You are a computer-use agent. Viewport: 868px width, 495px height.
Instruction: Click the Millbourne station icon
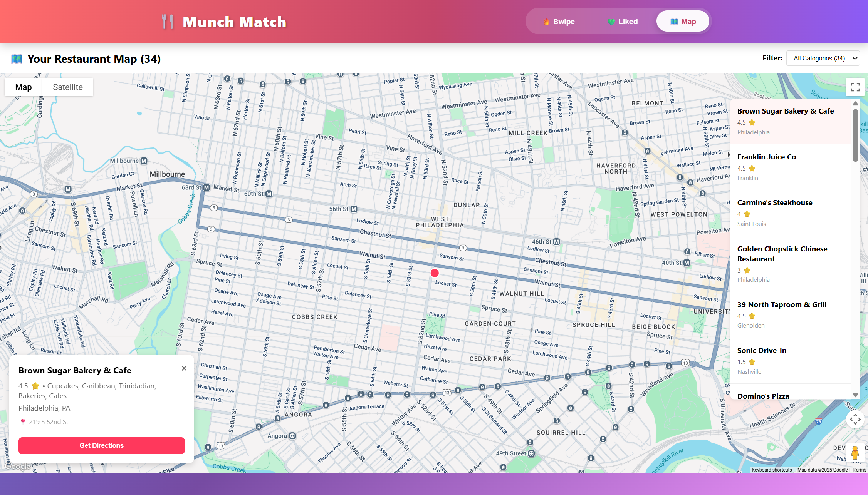tap(144, 161)
